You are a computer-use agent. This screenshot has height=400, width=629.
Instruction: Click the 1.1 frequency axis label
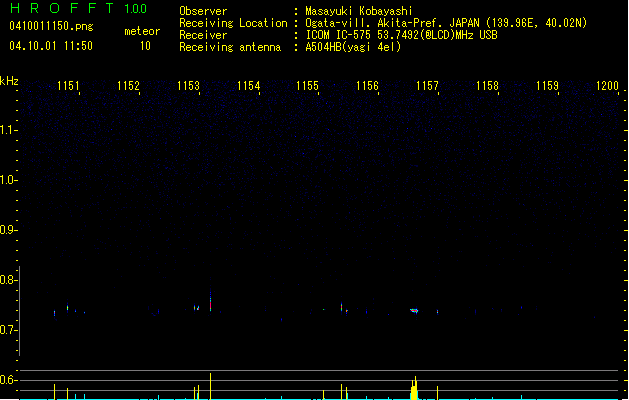click(x=7, y=130)
